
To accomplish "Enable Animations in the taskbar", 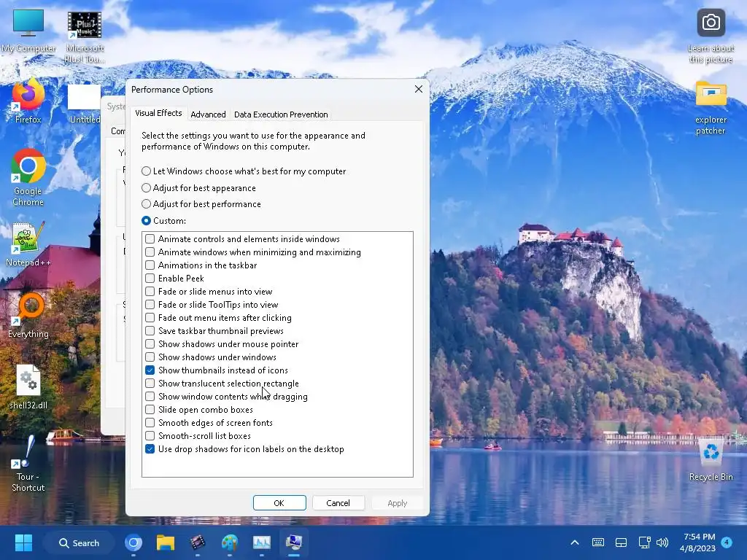I will coord(150,265).
